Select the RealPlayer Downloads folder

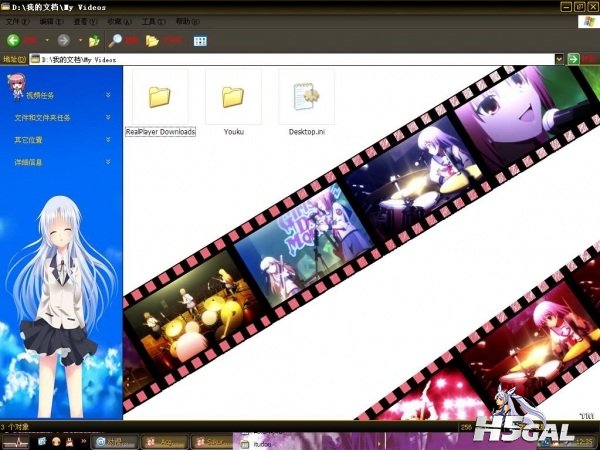pyautogui.click(x=160, y=103)
